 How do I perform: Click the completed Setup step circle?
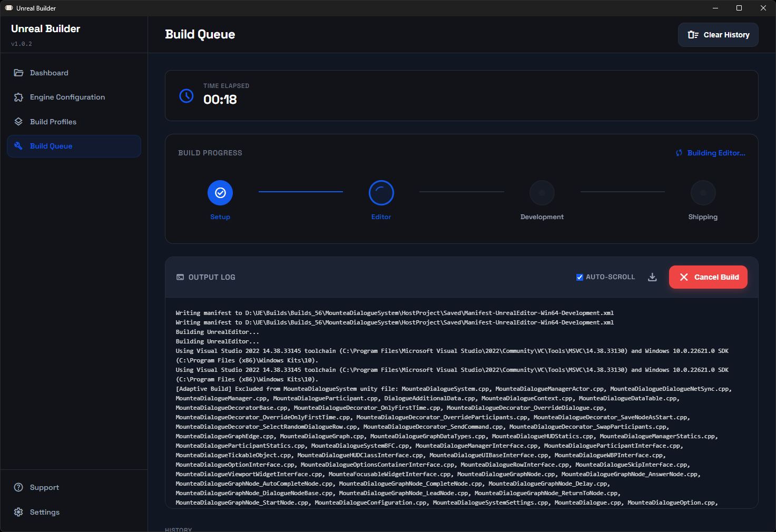(220, 193)
